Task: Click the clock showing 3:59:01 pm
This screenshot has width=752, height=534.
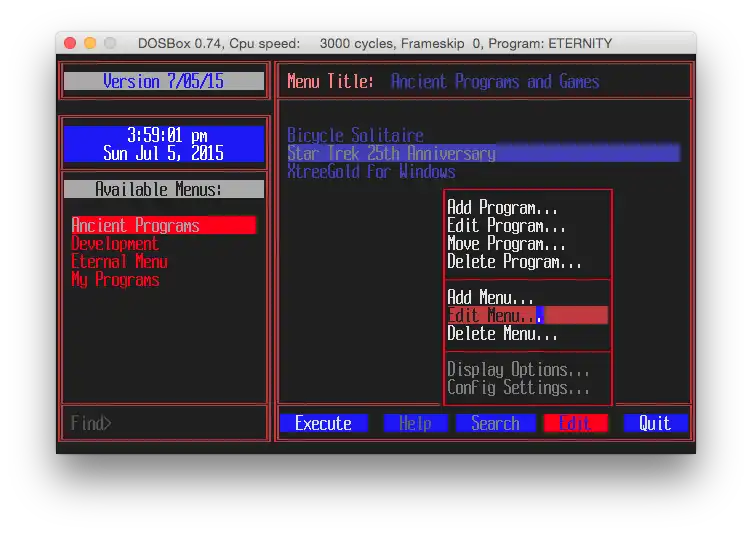Action: click(x=167, y=135)
